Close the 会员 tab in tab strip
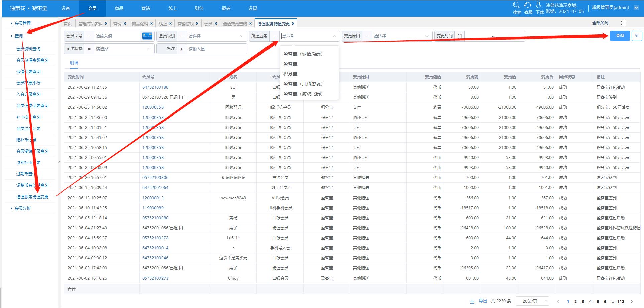Screen dimensions: 644x308 (x=216, y=24)
